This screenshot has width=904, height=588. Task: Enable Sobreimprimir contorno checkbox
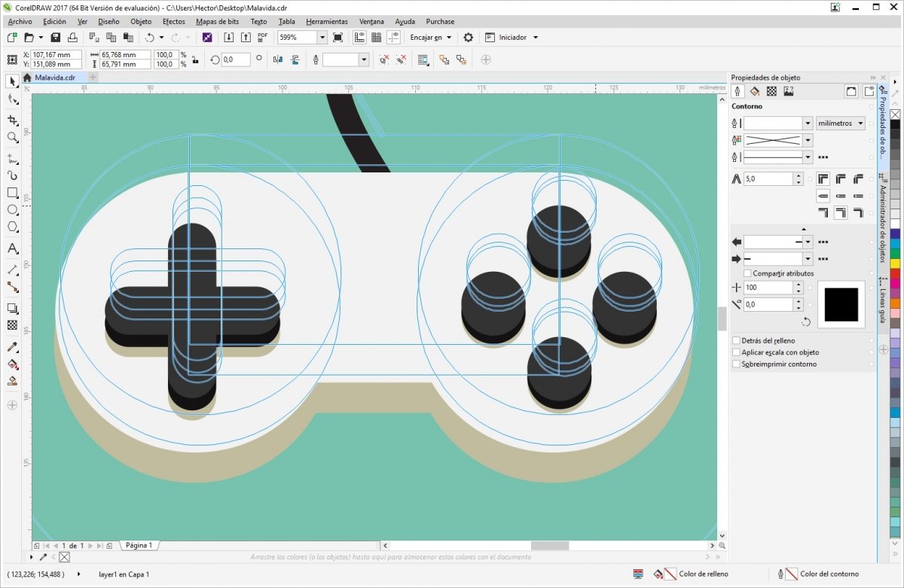pyautogui.click(x=736, y=364)
